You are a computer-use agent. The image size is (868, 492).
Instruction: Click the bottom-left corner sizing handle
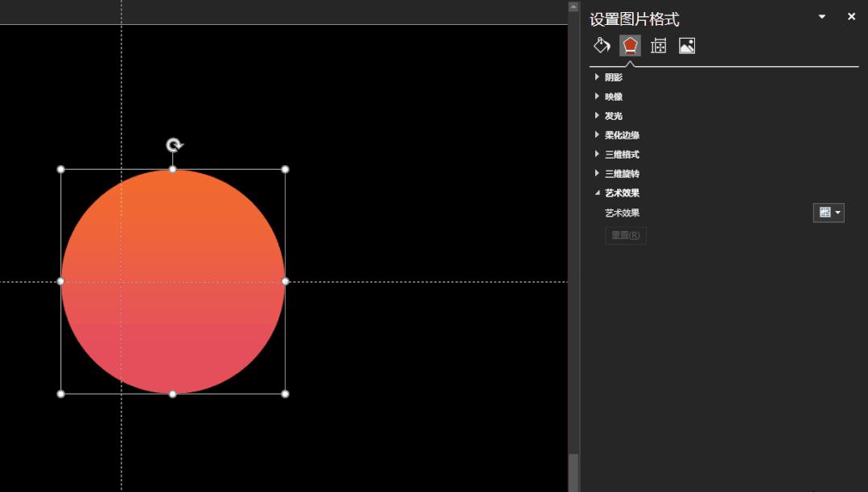[61, 394]
